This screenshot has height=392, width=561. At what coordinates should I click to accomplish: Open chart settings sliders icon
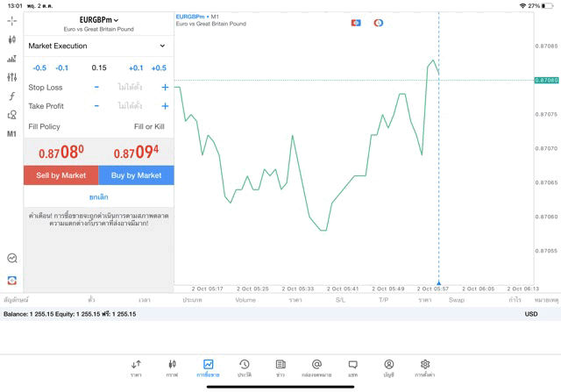(11, 77)
